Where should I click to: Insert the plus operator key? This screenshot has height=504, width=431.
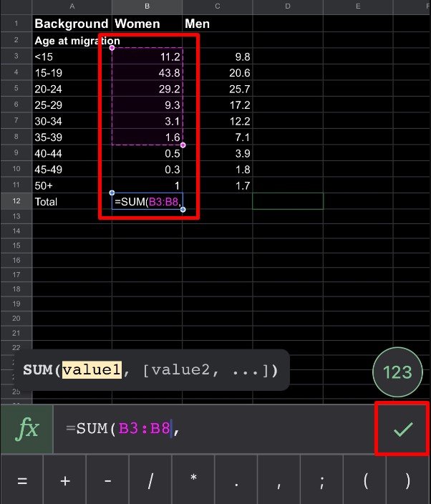pos(64,480)
